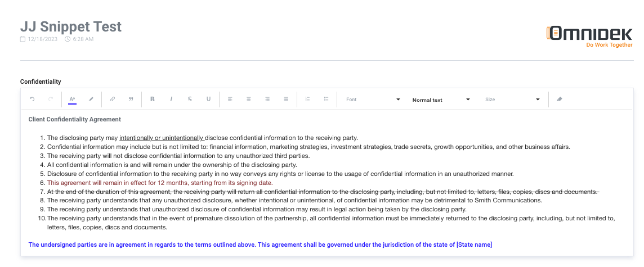Image resolution: width=644 pixels, height=267 pixels.
Task: Click the red '12 months' agreement line
Action: 160,183
